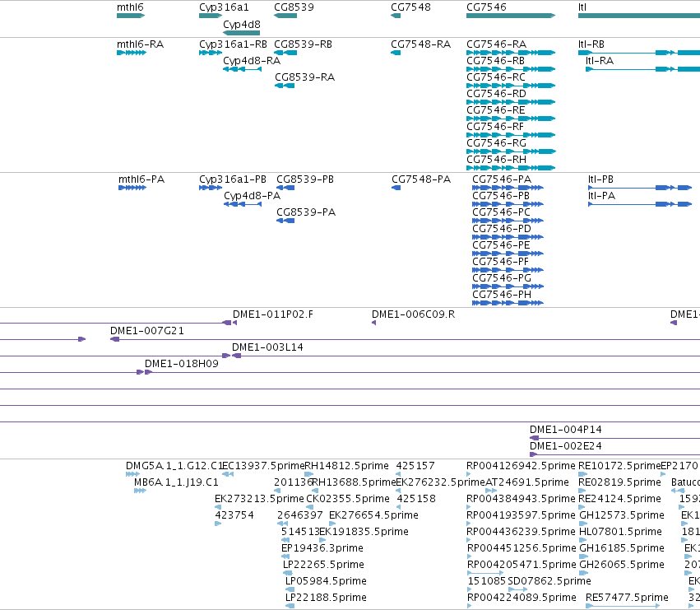The height and width of the screenshot is (610, 700).
Task: Select transcript CG8539-RB
Action: coord(285,53)
